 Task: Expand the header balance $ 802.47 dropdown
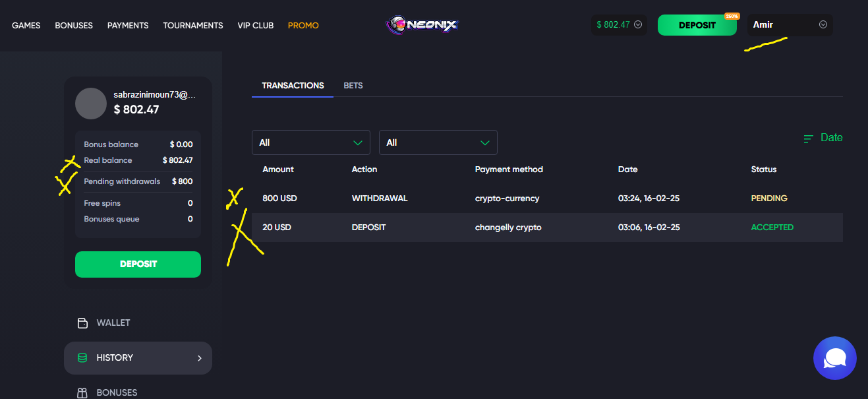click(x=619, y=25)
